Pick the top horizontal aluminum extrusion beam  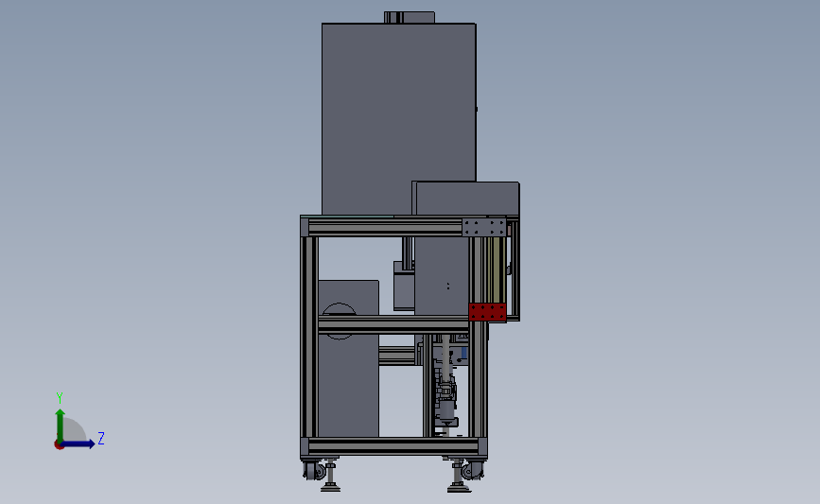pyautogui.click(x=386, y=228)
